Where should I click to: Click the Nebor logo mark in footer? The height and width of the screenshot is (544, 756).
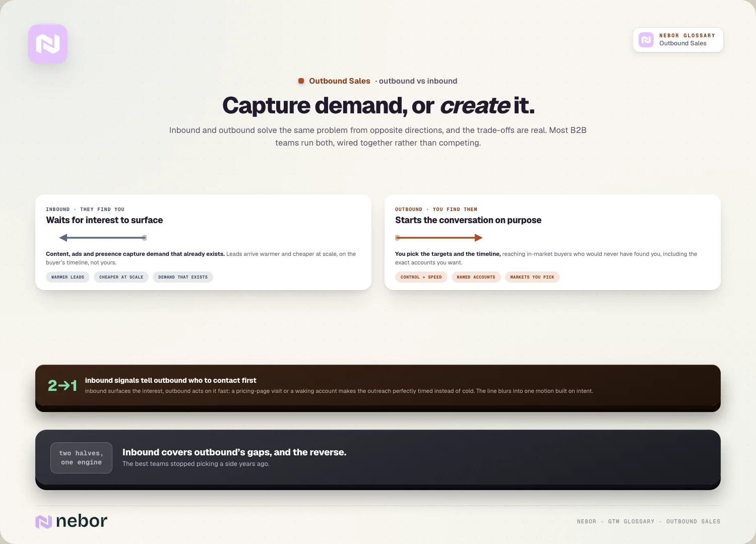tap(44, 522)
